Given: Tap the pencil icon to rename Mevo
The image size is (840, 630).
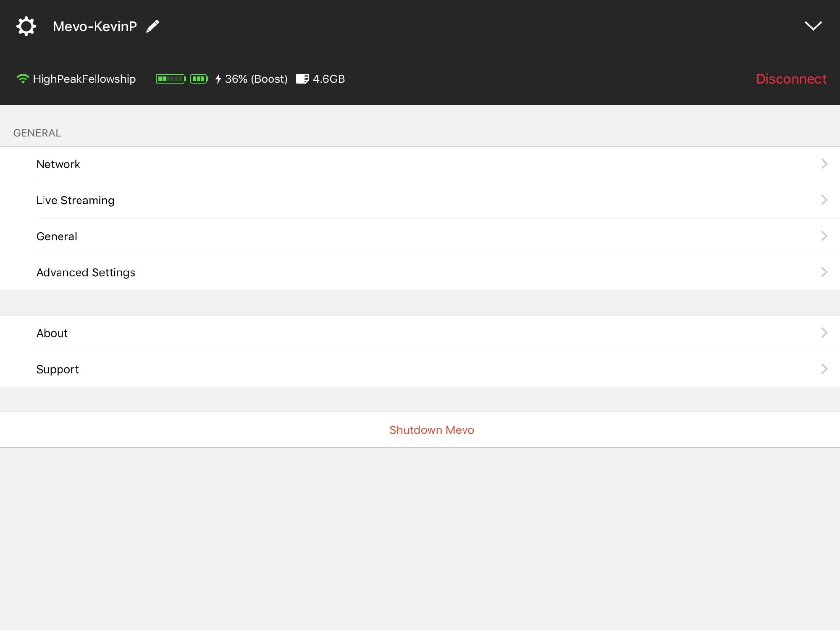Looking at the screenshot, I should [x=152, y=26].
